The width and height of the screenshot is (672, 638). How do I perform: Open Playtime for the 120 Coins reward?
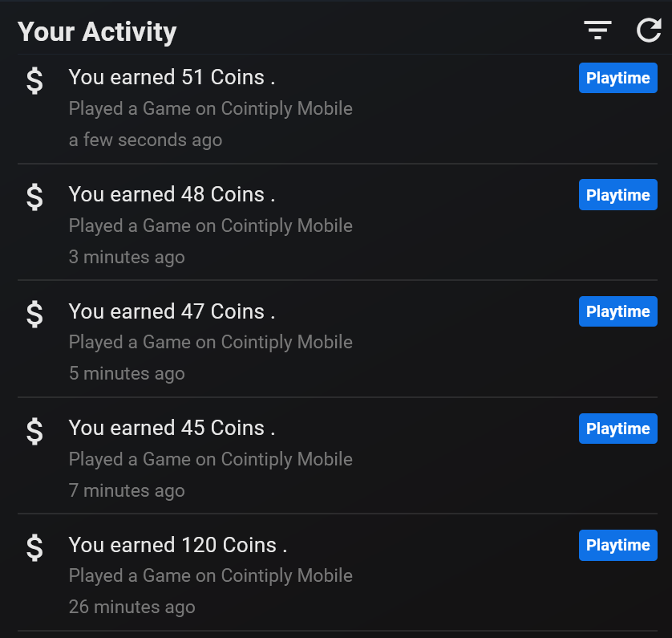click(x=617, y=545)
